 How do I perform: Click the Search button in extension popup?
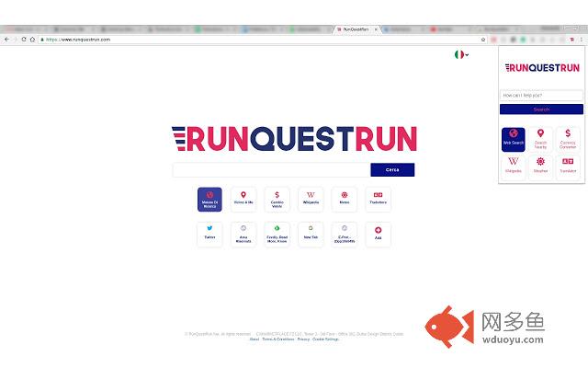coord(541,109)
